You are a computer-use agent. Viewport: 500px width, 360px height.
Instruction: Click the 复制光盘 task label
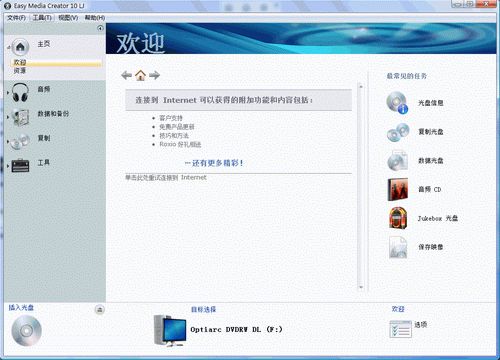431,132
